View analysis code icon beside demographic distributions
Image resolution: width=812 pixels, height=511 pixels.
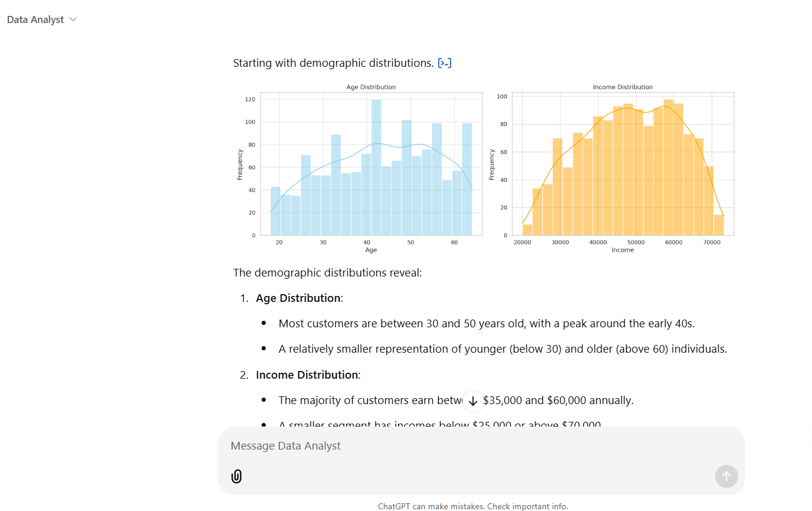445,63
